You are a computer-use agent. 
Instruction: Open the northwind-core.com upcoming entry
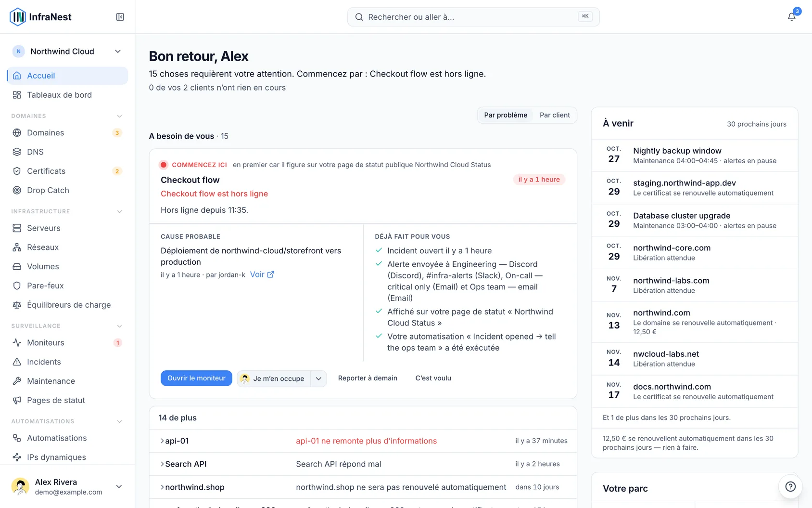coord(694,252)
